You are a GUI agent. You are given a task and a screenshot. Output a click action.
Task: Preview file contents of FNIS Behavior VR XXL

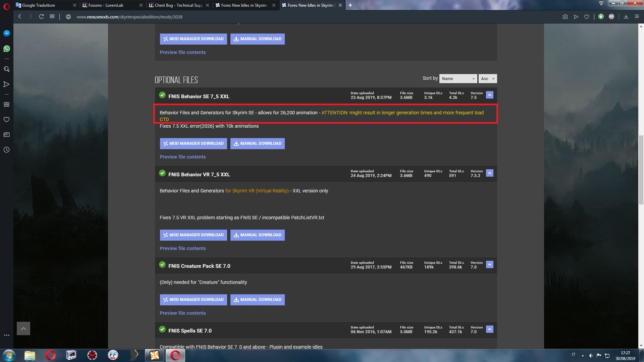(x=182, y=248)
